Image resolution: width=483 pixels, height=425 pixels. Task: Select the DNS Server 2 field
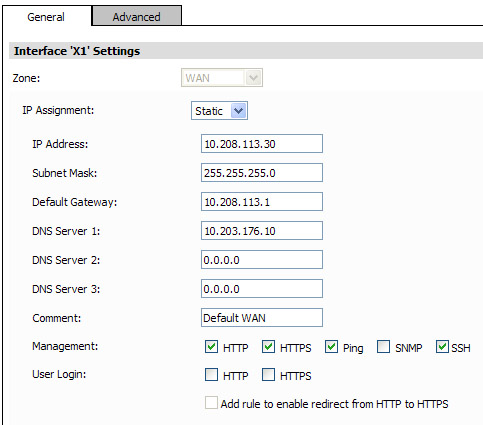click(262, 260)
